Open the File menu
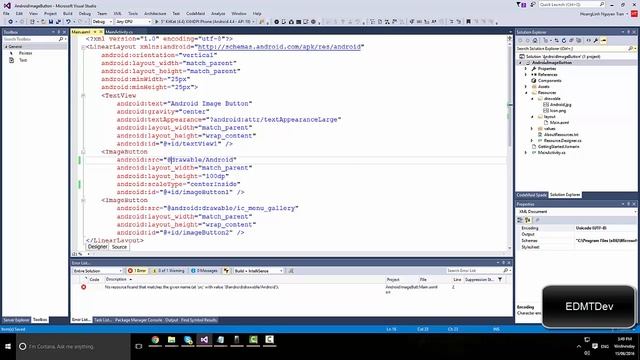The width and height of the screenshot is (640, 360). click(6, 13)
